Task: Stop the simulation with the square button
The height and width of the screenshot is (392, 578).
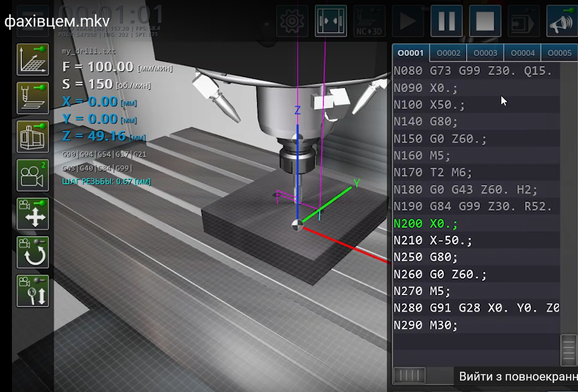Action: coord(485,21)
